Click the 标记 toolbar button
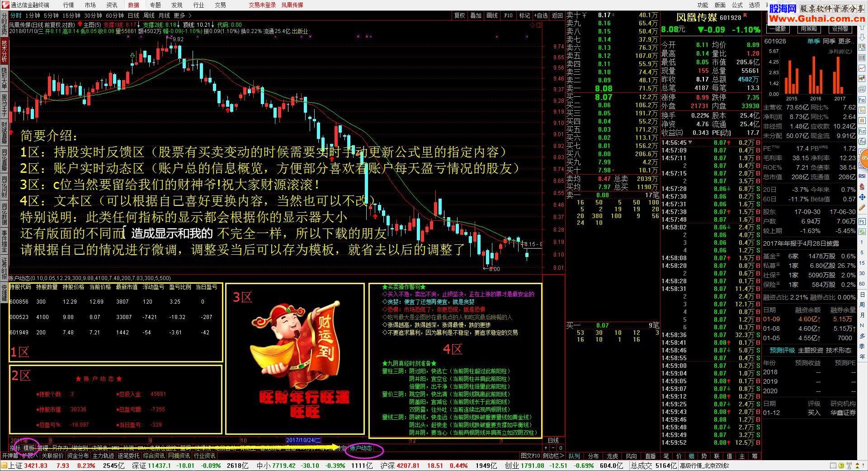 coord(524,15)
